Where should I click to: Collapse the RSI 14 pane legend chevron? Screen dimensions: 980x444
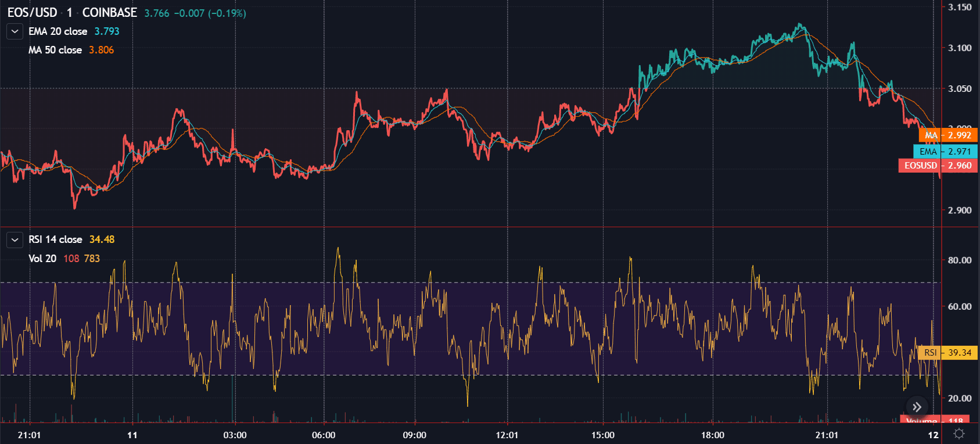15,239
